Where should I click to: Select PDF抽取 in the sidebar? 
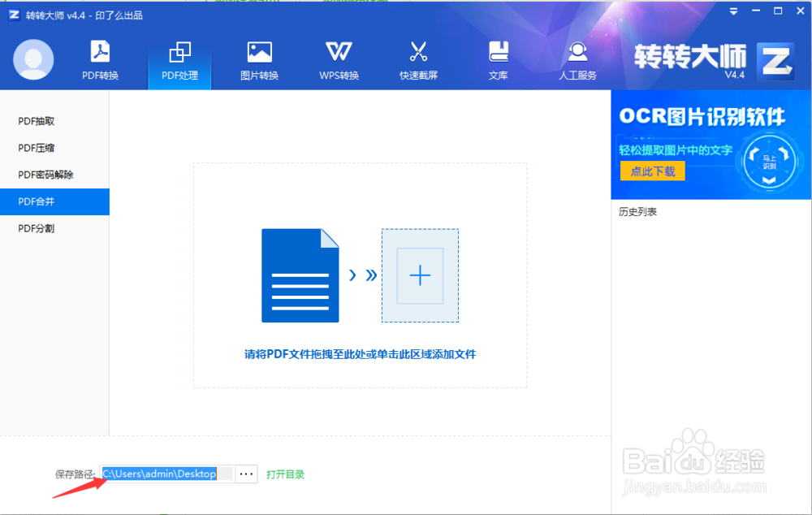[54, 121]
